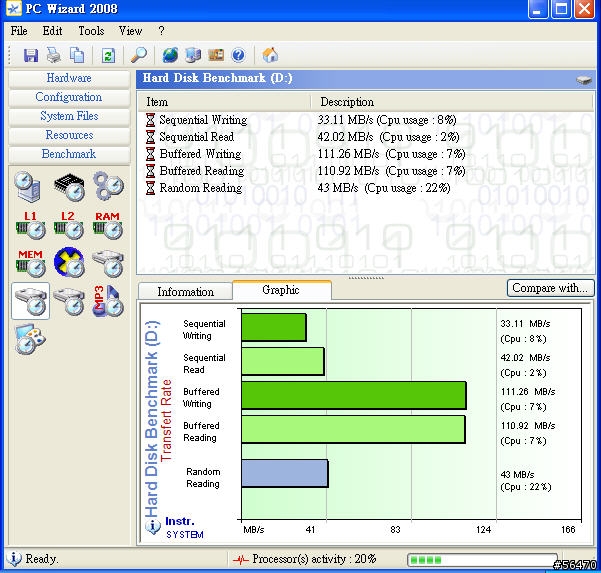
Task: Click the monitor video benchmark icon
Action: click(x=30, y=339)
